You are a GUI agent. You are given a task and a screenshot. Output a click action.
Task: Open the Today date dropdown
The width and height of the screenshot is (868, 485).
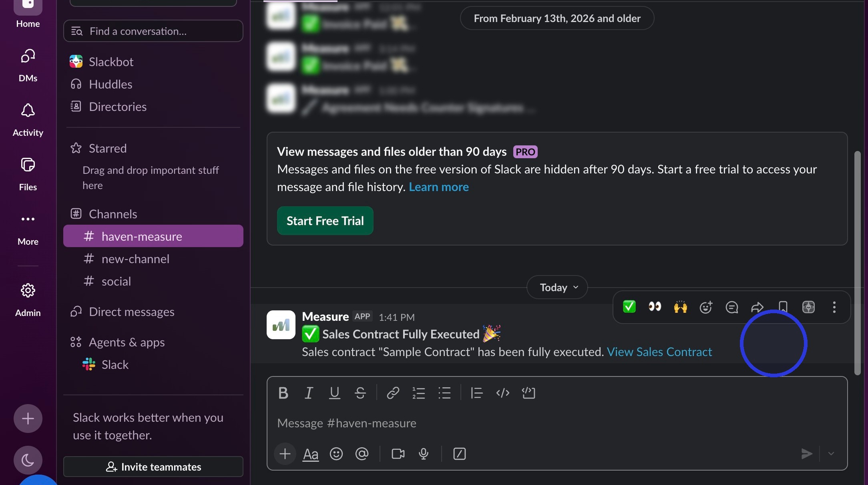[x=557, y=287]
